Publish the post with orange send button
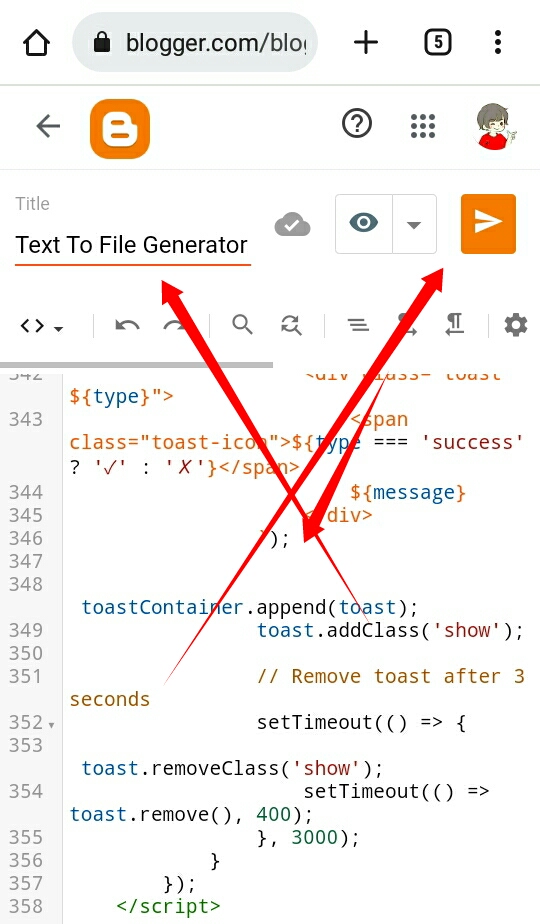This screenshot has width=540, height=924. [x=488, y=223]
